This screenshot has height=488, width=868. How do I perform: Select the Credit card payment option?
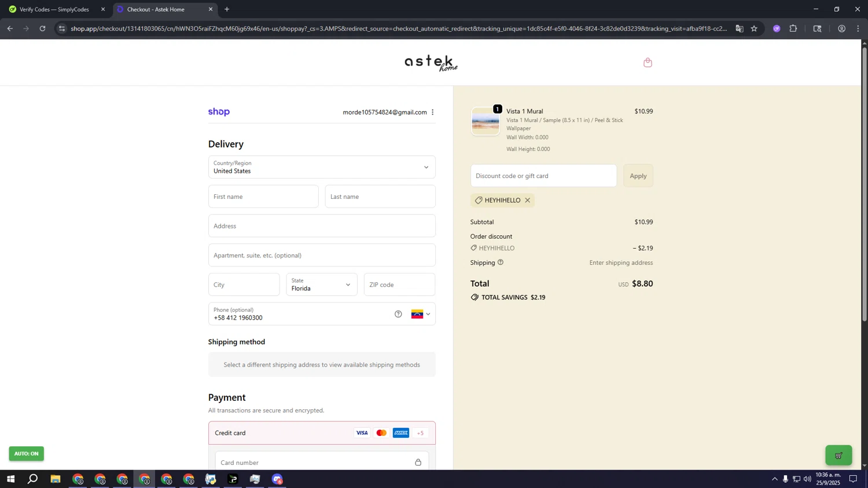click(322, 433)
